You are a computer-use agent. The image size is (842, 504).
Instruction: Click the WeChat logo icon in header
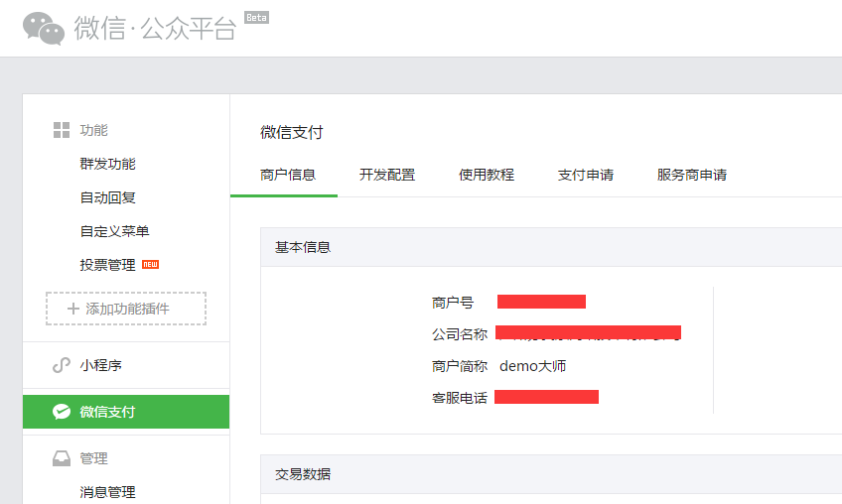(x=44, y=29)
